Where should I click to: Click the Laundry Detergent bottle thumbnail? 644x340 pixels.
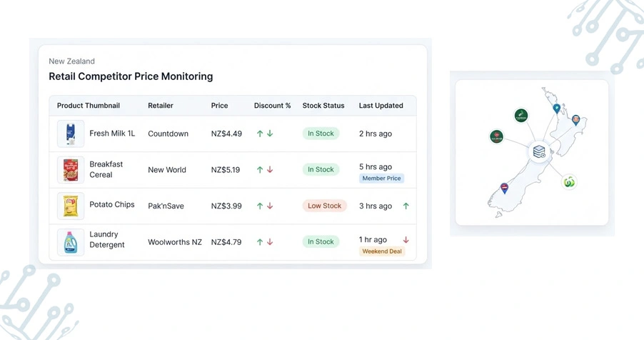(x=71, y=242)
